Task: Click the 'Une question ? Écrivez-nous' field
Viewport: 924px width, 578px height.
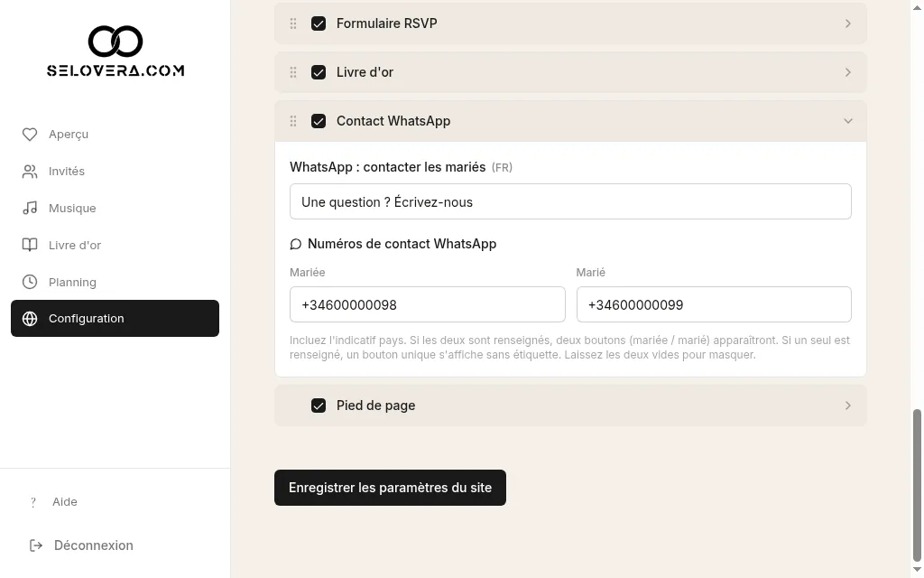Action: [x=570, y=201]
